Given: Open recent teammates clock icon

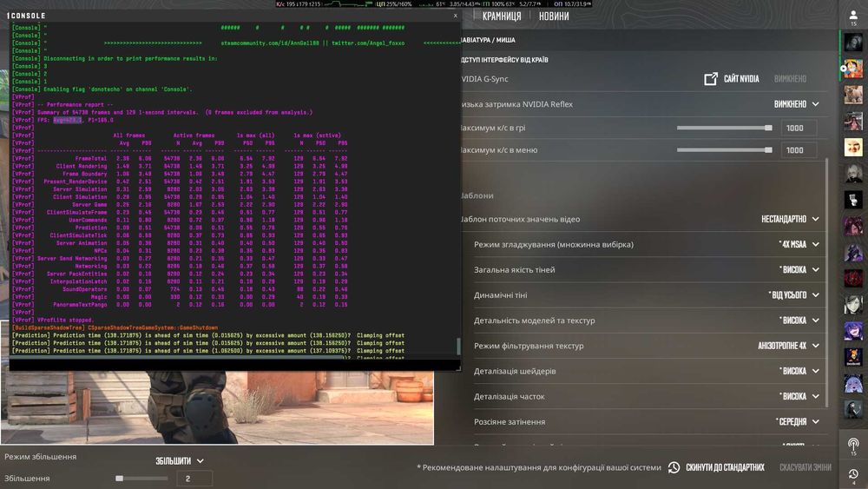Looking at the screenshot, I should [853, 474].
